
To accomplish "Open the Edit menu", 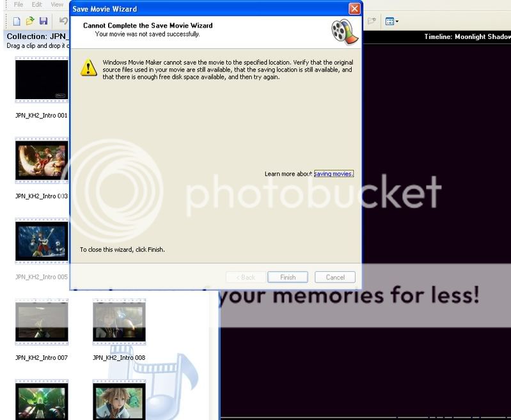I will click(37, 4).
